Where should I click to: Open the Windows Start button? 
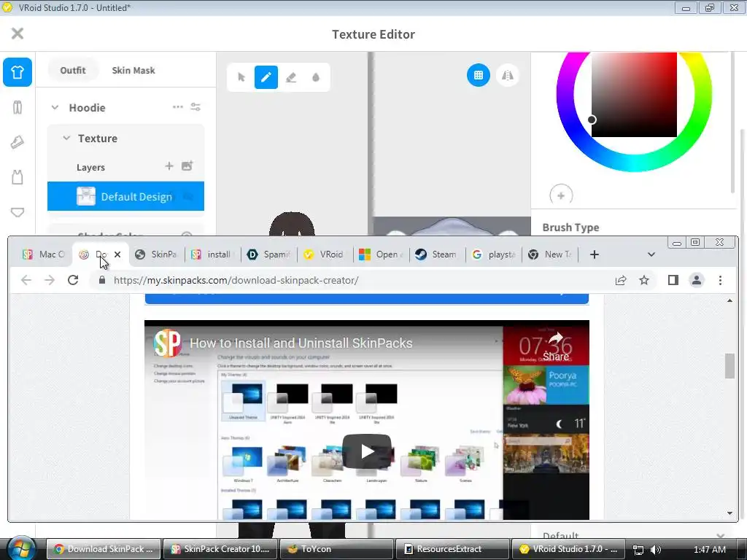coord(21,549)
